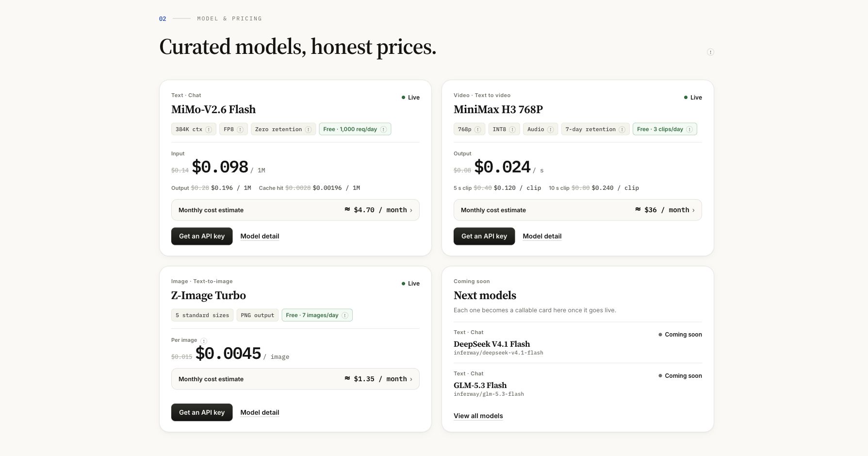Open Model detail for Z-Image Turbo
The height and width of the screenshot is (456, 868).
coord(260,412)
